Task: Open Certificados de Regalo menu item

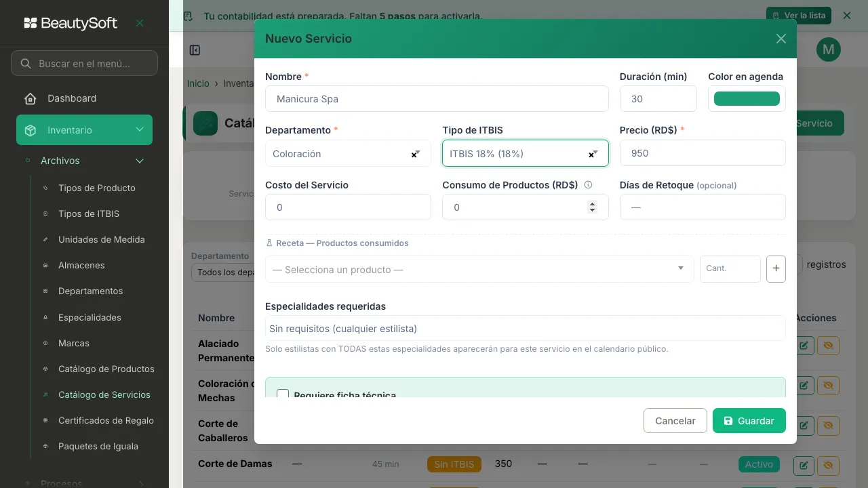Action: pyautogui.click(x=106, y=420)
